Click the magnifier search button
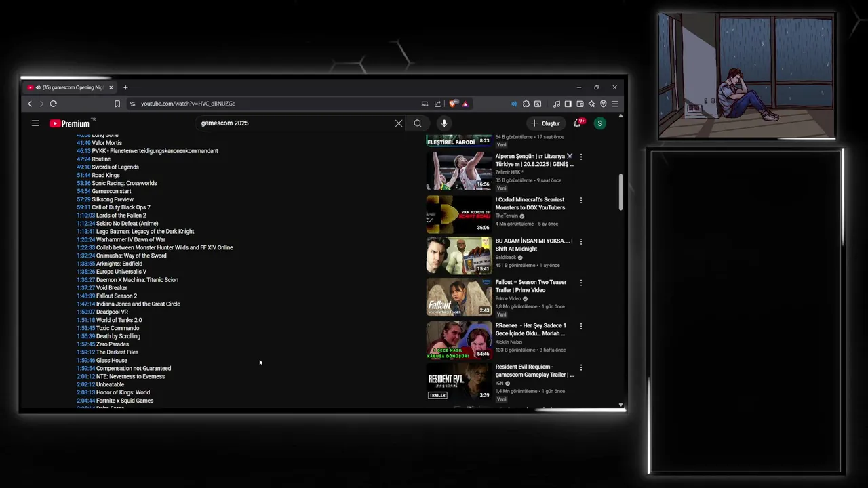Viewport: 868px width, 488px height. pyautogui.click(x=418, y=123)
